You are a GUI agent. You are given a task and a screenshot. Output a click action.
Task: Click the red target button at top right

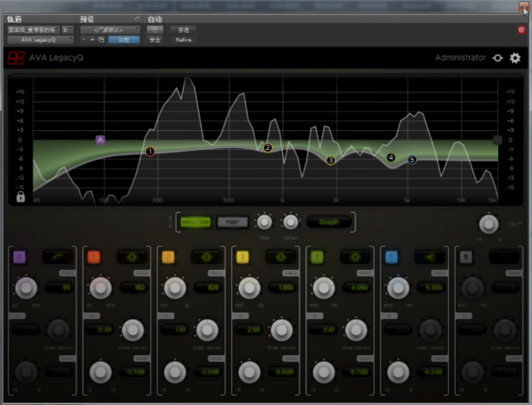[x=521, y=30]
